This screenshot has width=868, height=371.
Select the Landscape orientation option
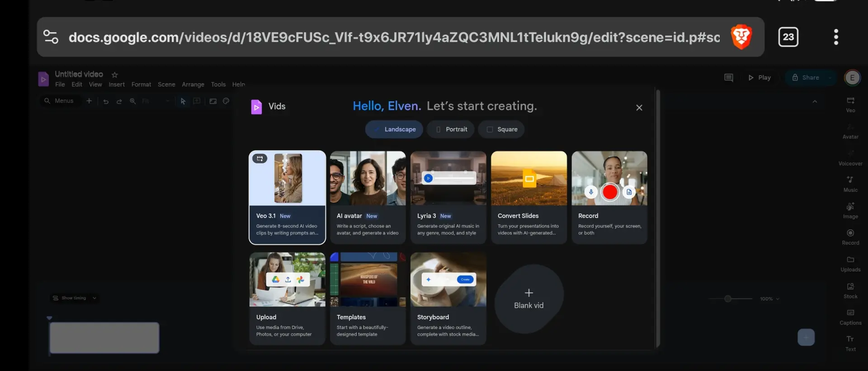(394, 129)
